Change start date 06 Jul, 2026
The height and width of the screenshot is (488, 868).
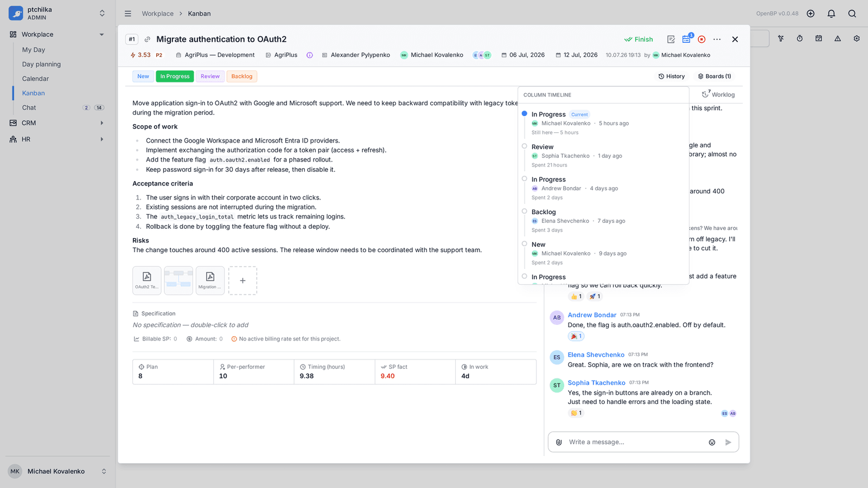523,55
